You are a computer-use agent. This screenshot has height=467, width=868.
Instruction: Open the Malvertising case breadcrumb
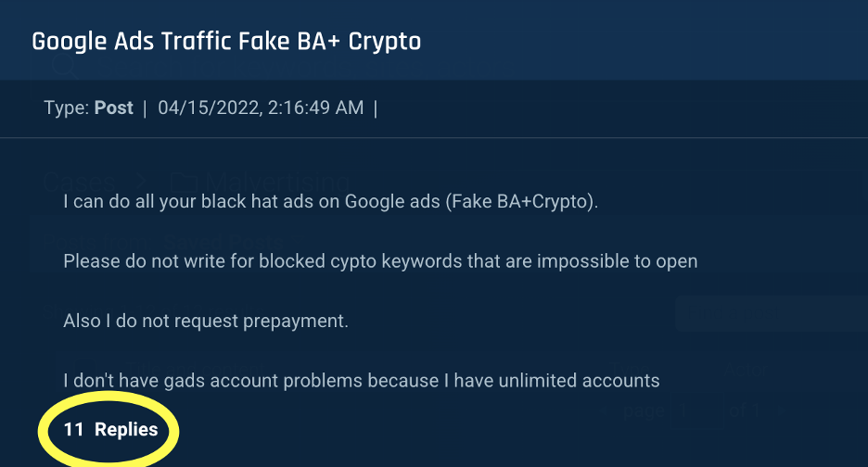pyautogui.click(x=276, y=182)
